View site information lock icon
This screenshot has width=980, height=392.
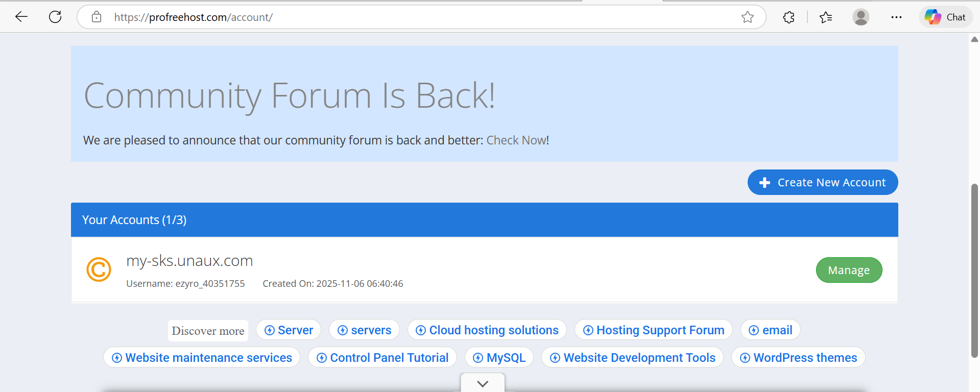[97, 17]
